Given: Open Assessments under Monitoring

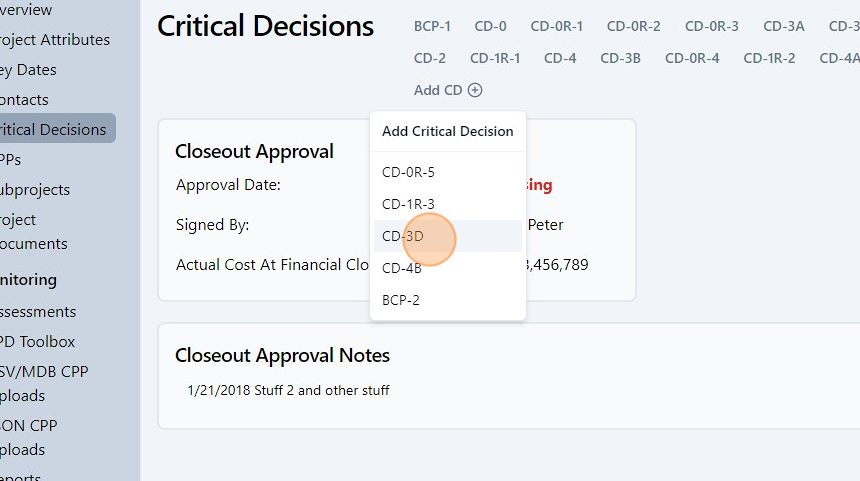Looking at the screenshot, I should [x=38, y=311].
